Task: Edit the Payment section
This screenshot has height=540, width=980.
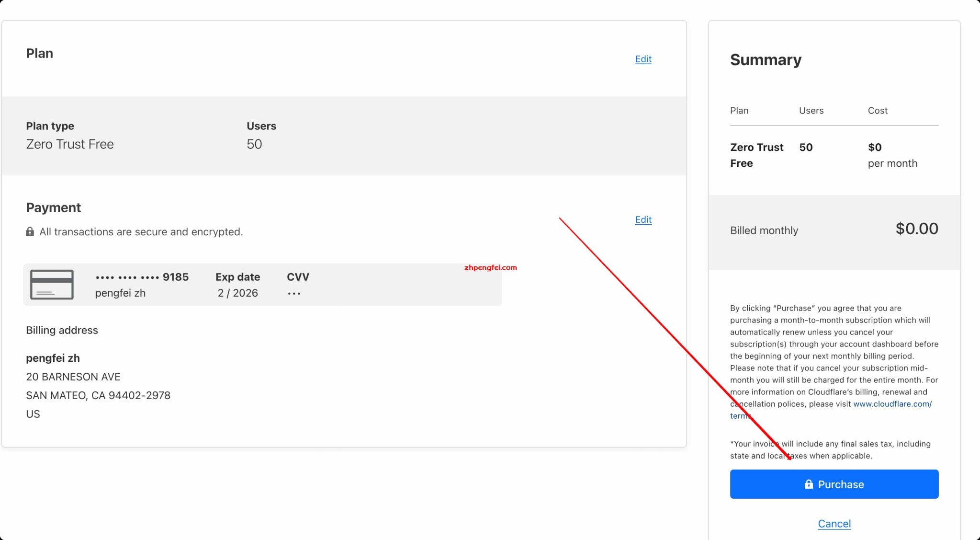Action: [x=643, y=219]
